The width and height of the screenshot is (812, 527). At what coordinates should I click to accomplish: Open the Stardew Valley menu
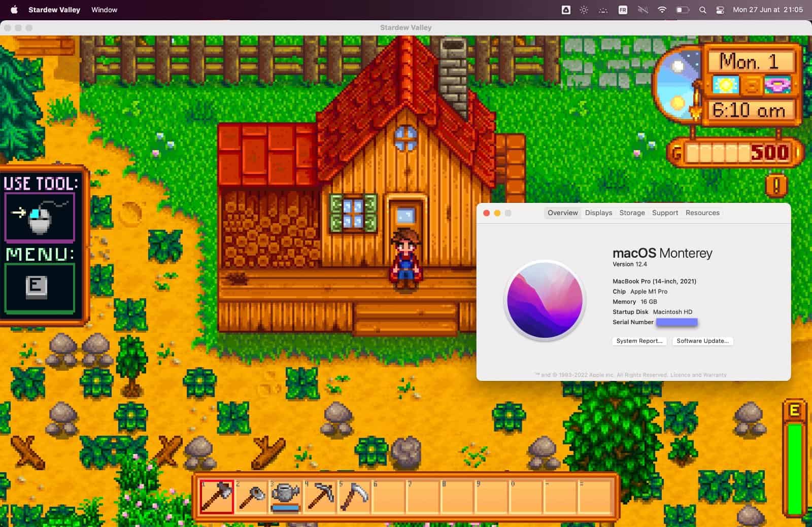coord(54,10)
